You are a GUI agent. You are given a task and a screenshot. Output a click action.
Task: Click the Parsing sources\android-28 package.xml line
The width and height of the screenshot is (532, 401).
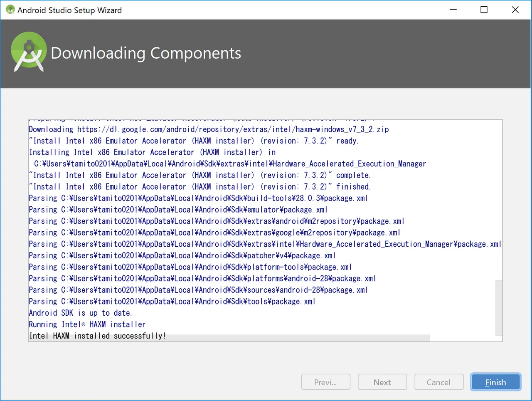click(199, 290)
